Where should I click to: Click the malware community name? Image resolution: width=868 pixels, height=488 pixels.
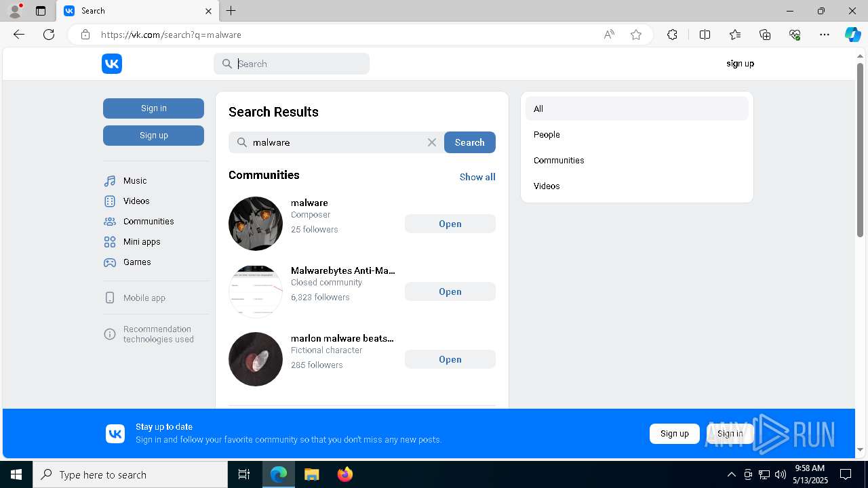click(309, 203)
